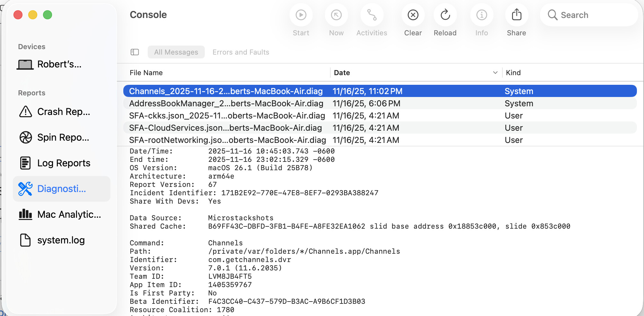This screenshot has width=644, height=316.
Task: Open the Share toolbar button
Action: click(516, 15)
